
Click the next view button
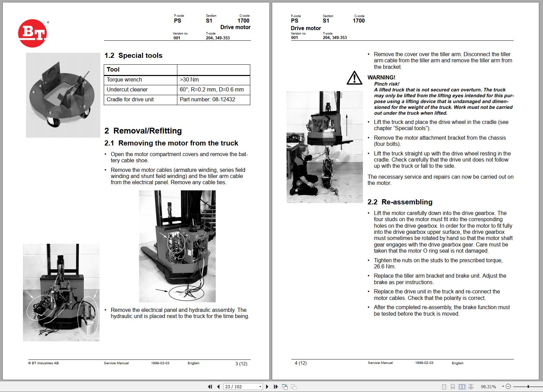coord(293,387)
